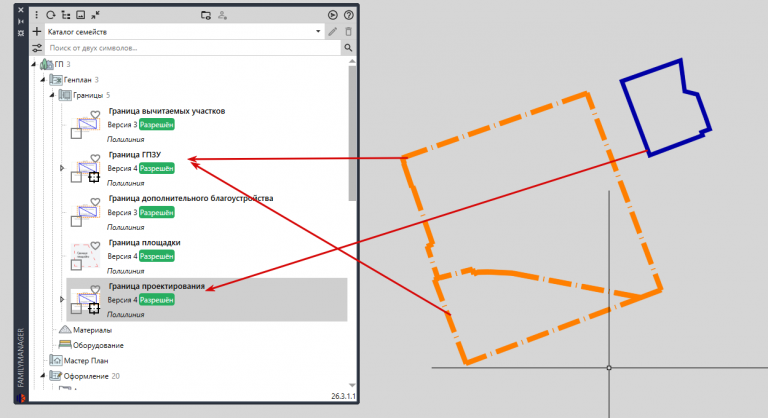Select the Граница площадки family title
The width and height of the screenshot is (768, 418).
tap(144, 242)
